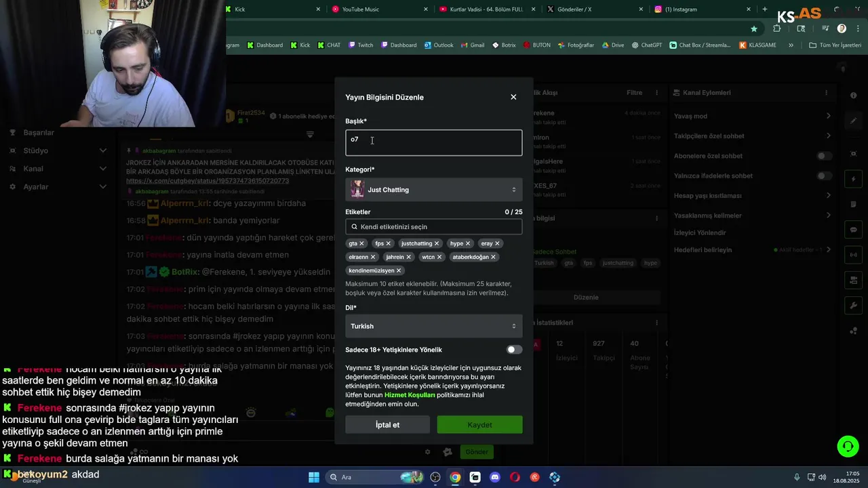This screenshot has height=488, width=868.
Task: Open Discord from the taskbar
Action: (x=495, y=477)
